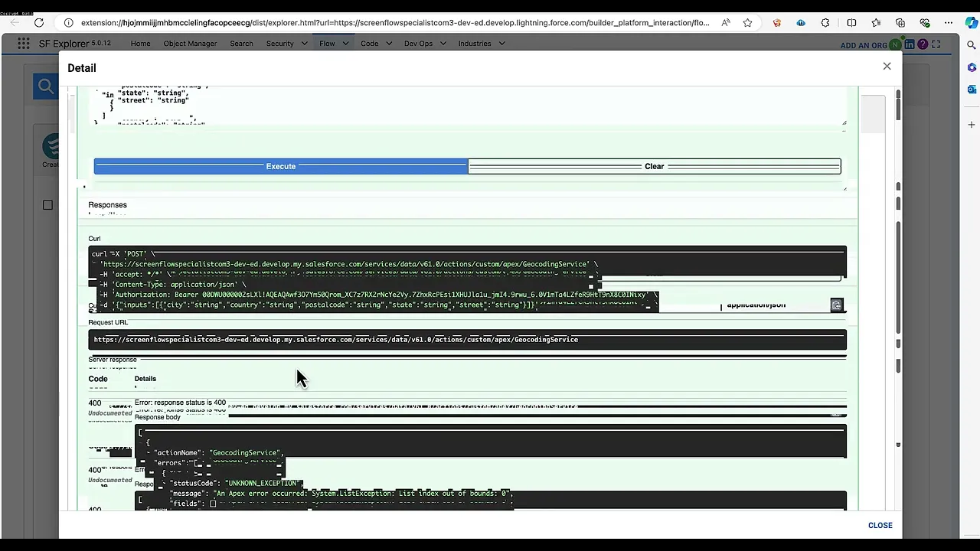Click the Code column header
This screenshot has width=980, height=551.
coord(98,379)
